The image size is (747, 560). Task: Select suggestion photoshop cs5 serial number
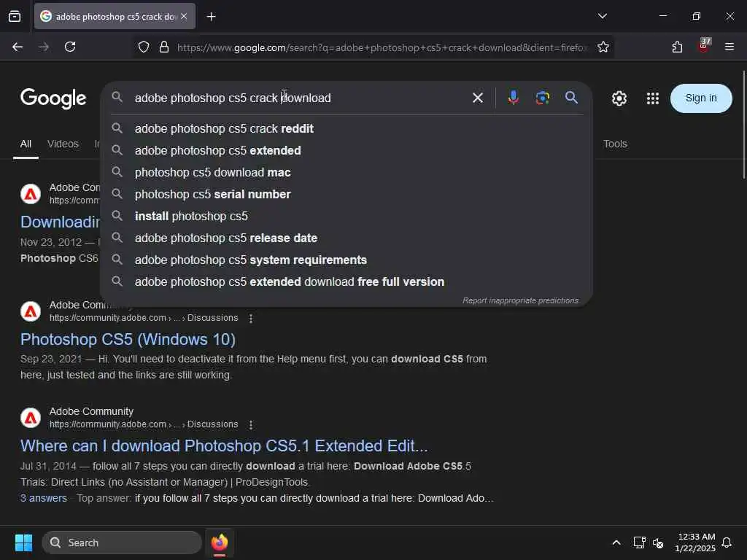coord(347,194)
